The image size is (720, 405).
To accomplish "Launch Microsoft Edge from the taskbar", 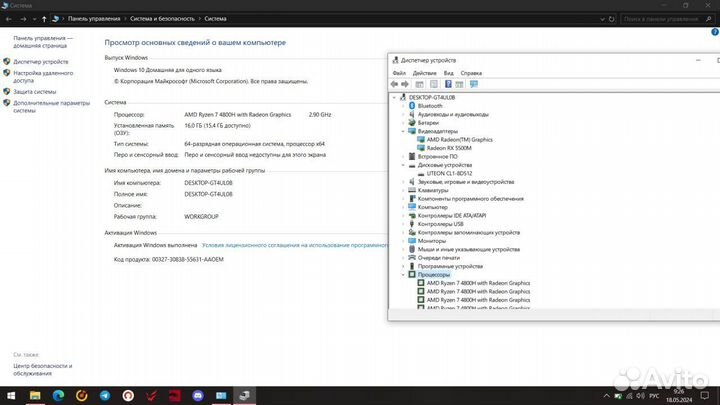I will (x=58, y=395).
